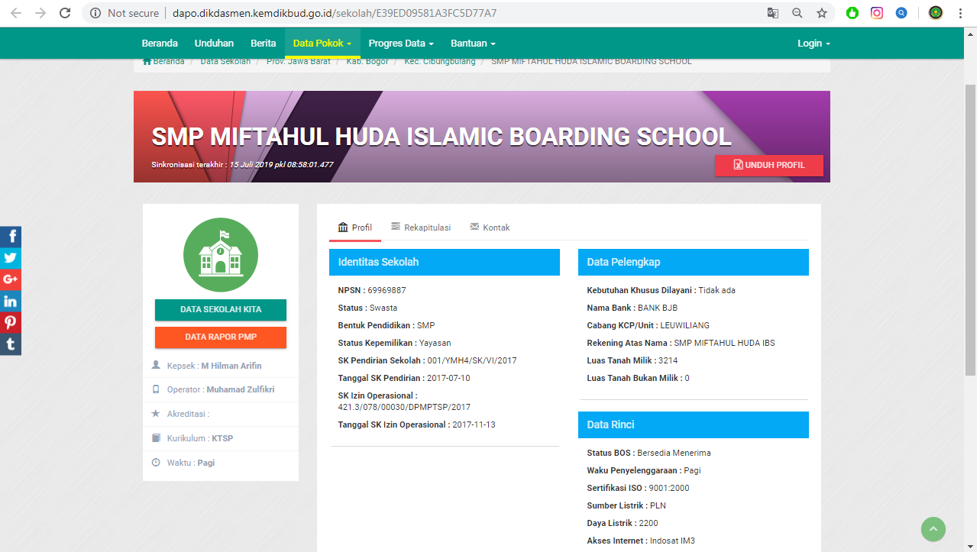Share on Tumblr from the sidebar
The height and width of the screenshot is (552, 980).
coord(10,343)
